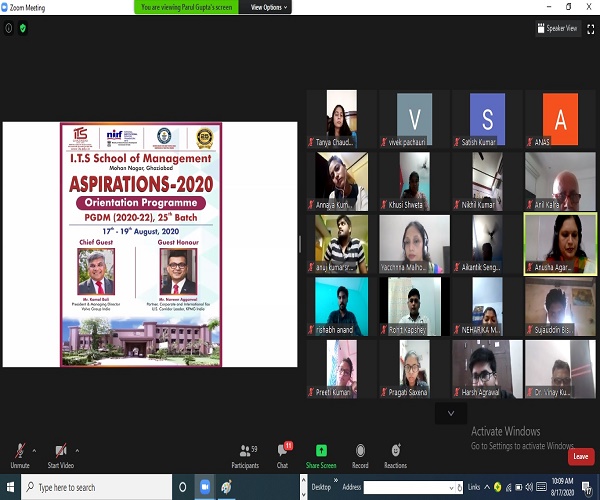Select Tanya Chaudhary's video tile
The height and width of the screenshot is (500, 600).
[342, 119]
